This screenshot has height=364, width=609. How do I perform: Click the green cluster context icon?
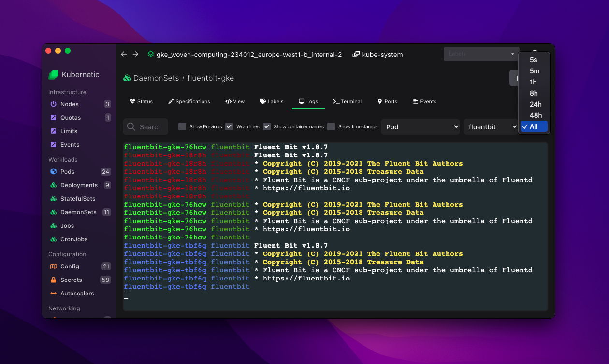151,55
